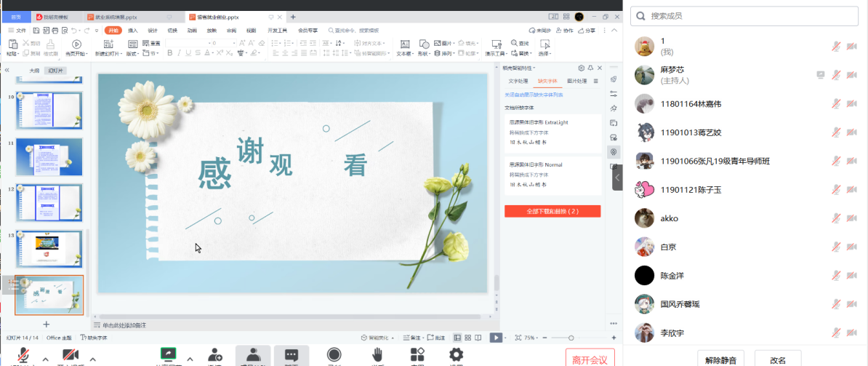Open meeting settings gear icon
Screen dimensions: 868x366
[x=456, y=354]
